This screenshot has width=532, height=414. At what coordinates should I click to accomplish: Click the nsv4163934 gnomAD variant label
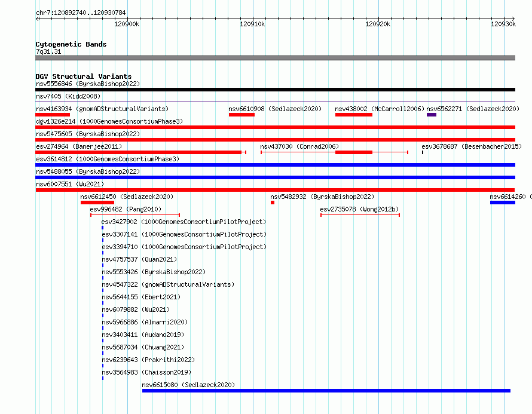coord(102,109)
